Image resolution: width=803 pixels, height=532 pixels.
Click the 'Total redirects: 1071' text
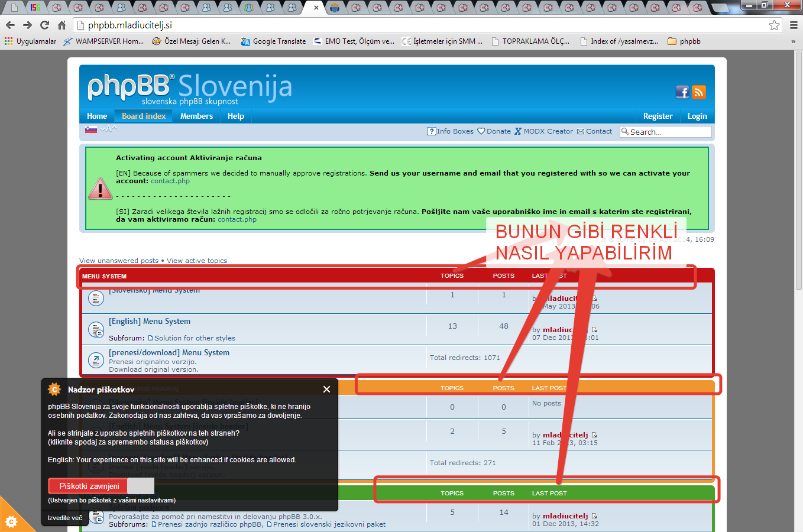pyautogui.click(x=465, y=358)
